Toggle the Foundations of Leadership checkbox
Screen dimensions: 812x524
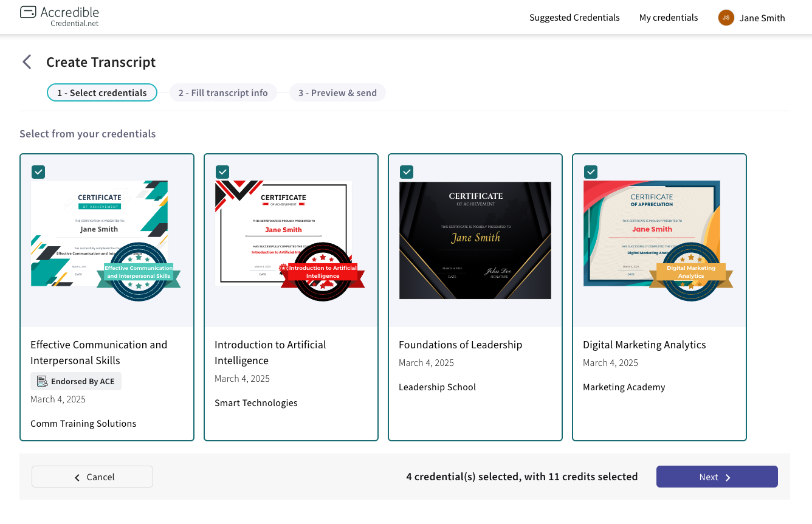pos(407,172)
